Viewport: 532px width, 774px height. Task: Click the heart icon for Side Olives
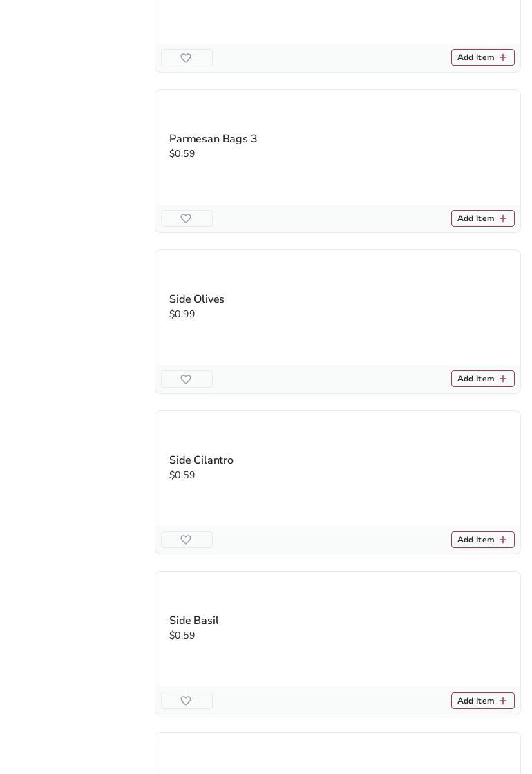point(187,379)
